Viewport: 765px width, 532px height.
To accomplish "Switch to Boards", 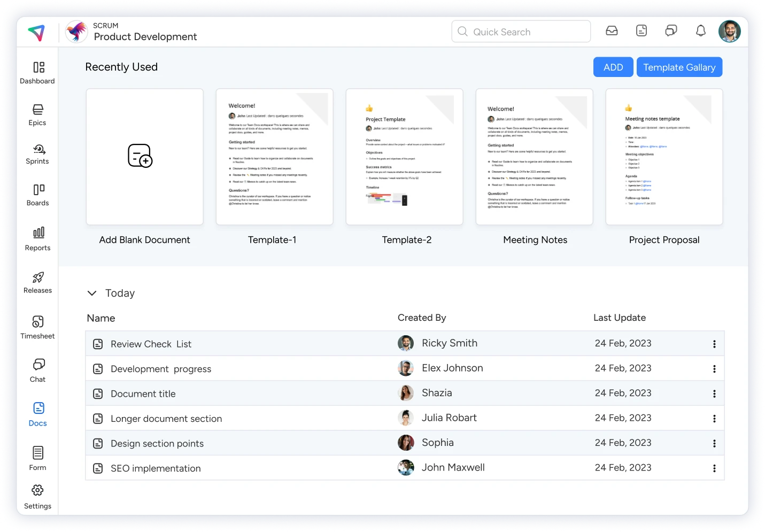I will (x=37, y=194).
